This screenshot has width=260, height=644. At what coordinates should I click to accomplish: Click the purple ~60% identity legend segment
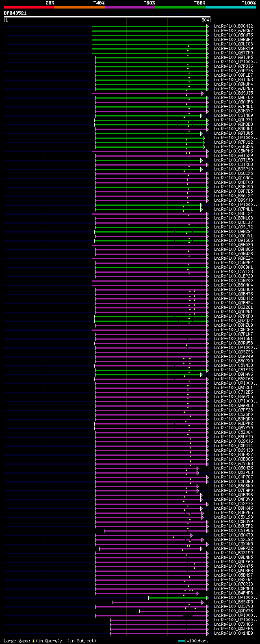130,7
